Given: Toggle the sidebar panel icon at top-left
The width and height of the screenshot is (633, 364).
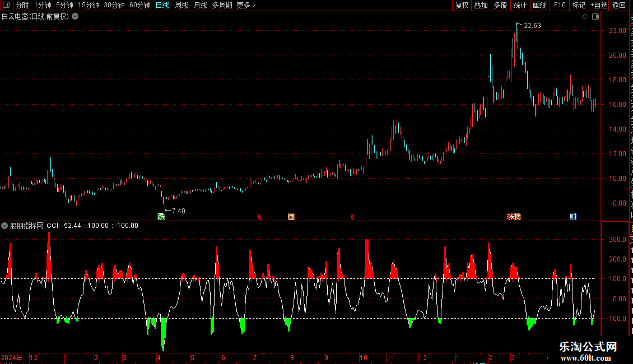Looking at the screenshot, I should pyautogui.click(x=6, y=5).
